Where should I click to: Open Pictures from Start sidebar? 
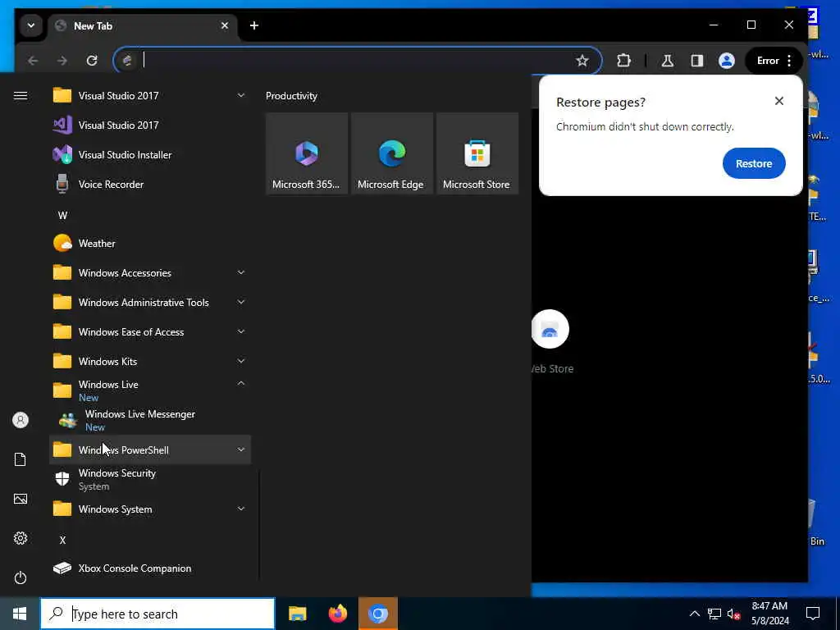tap(21, 500)
